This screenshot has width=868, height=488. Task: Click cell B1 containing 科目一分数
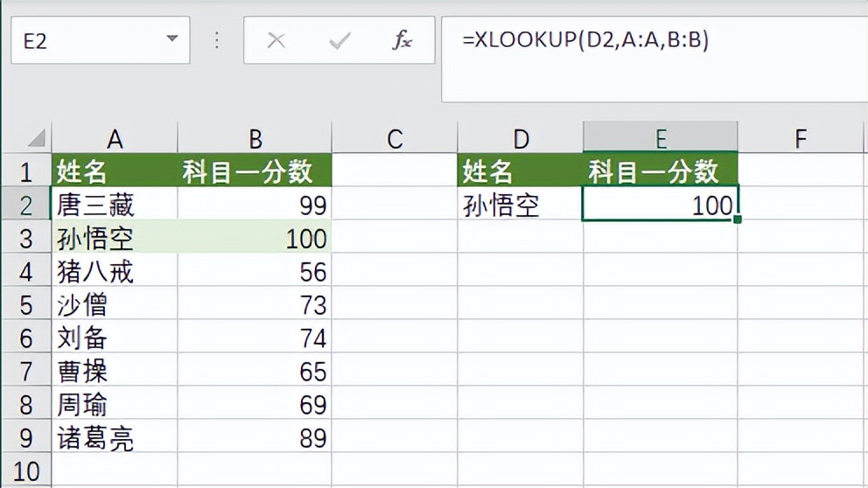[x=255, y=171]
